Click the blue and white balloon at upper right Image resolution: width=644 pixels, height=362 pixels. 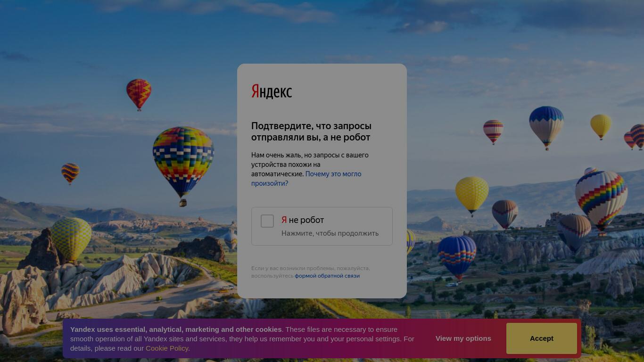click(546, 127)
